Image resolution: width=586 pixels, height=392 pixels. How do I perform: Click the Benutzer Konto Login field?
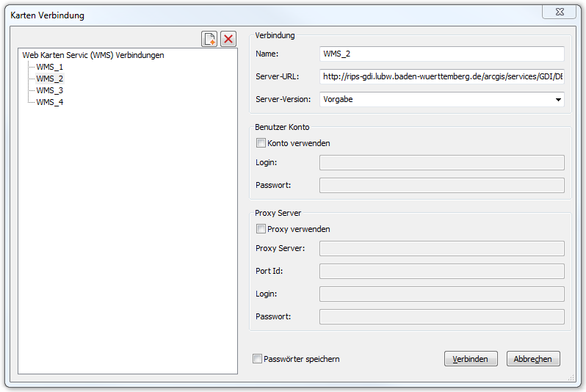pos(441,162)
